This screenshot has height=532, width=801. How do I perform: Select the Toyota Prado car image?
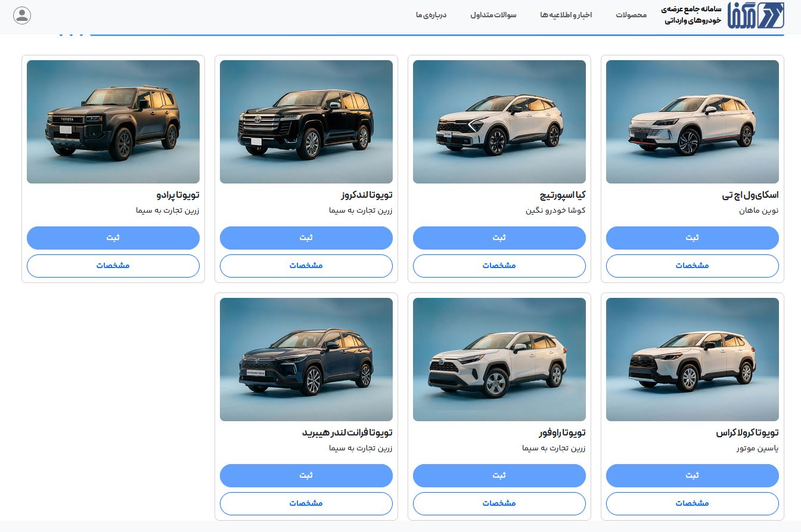click(113, 122)
